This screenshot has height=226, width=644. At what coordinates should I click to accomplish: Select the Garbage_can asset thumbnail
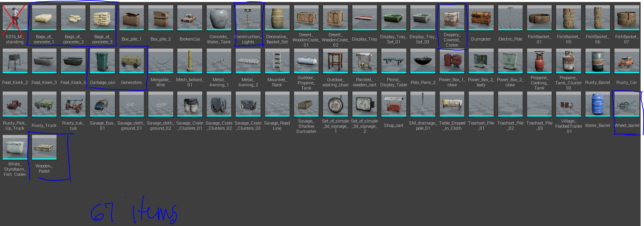pos(102,61)
